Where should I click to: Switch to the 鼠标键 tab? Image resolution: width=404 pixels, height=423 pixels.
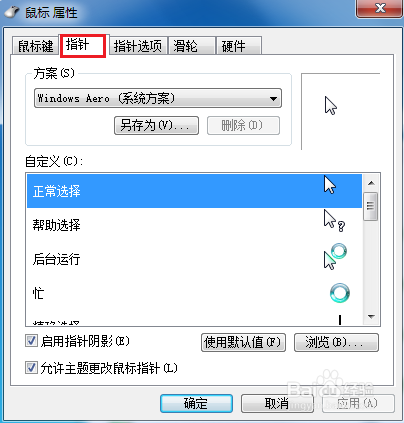(x=35, y=46)
